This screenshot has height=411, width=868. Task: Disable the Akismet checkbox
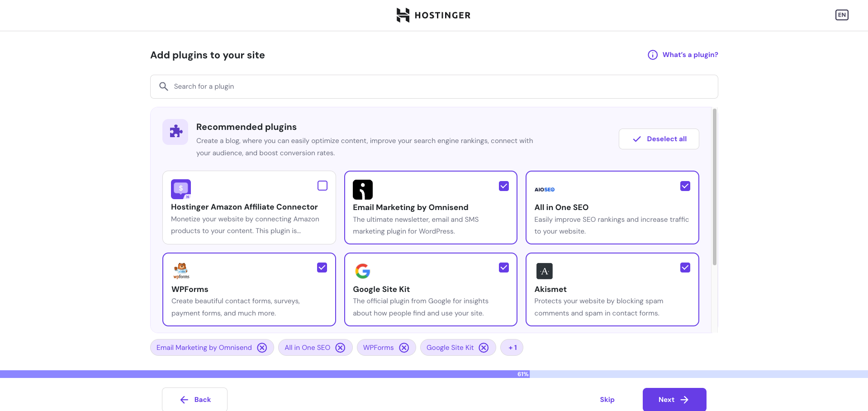[685, 268]
